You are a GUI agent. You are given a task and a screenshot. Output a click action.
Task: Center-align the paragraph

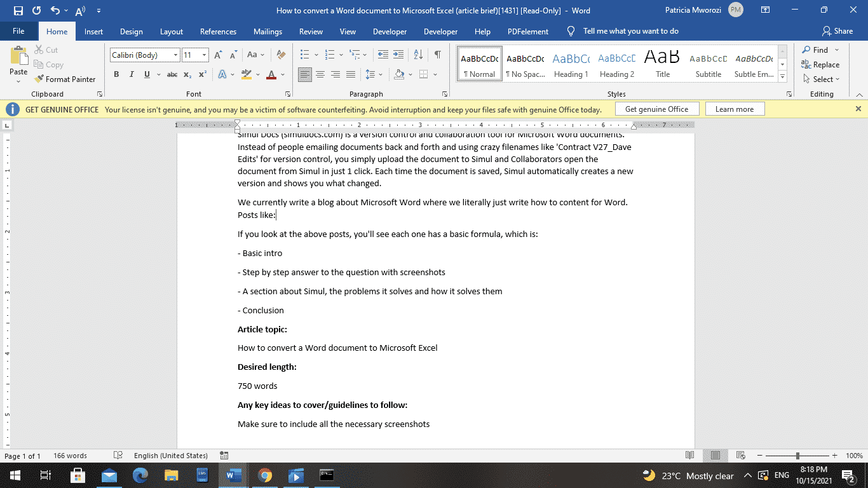tap(320, 74)
